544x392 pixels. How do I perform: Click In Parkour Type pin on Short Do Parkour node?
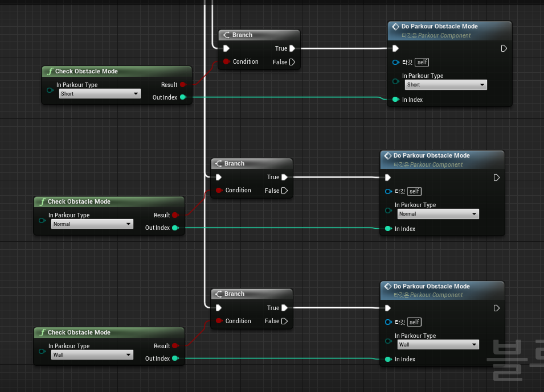pyautogui.click(x=395, y=81)
